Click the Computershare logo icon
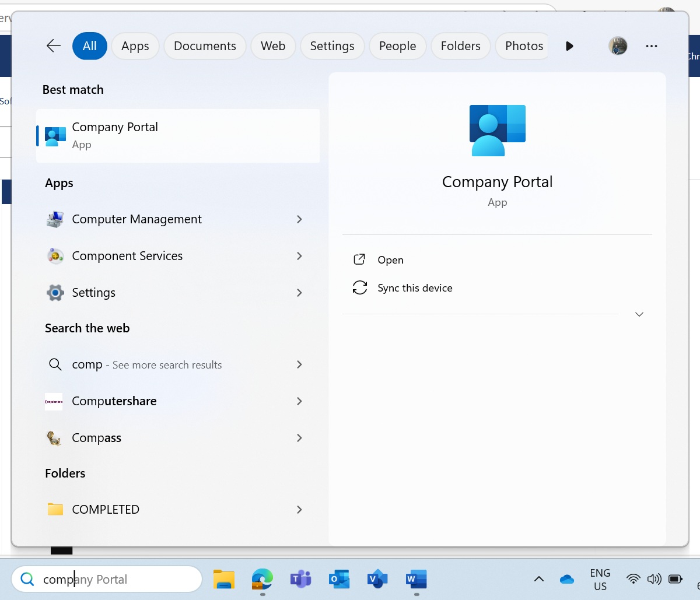 click(x=54, y=401)
